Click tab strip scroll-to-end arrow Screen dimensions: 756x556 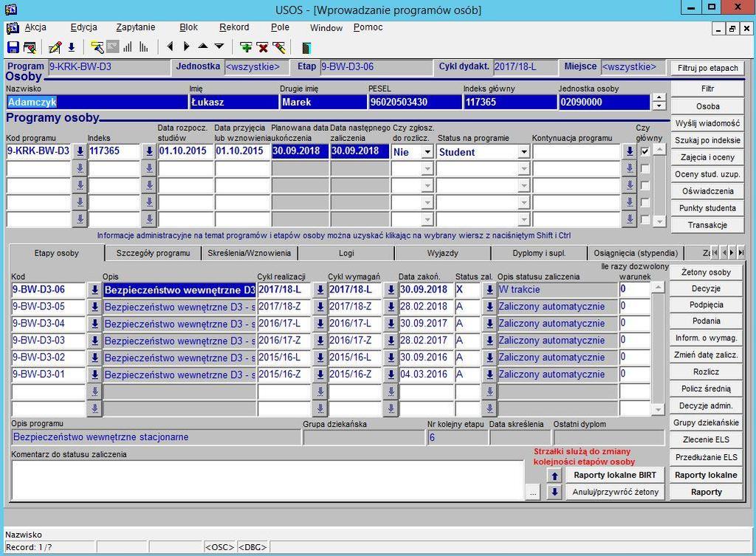741,253
